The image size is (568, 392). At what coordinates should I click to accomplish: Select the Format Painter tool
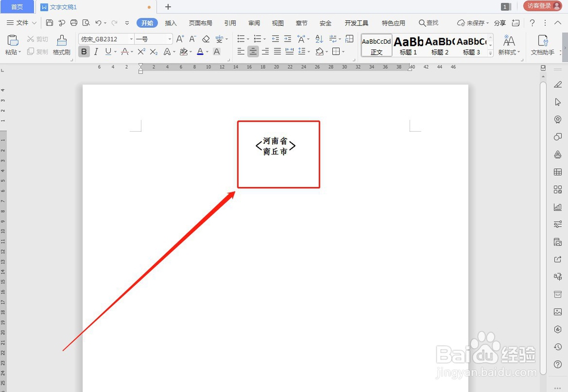tap(61, 44)
